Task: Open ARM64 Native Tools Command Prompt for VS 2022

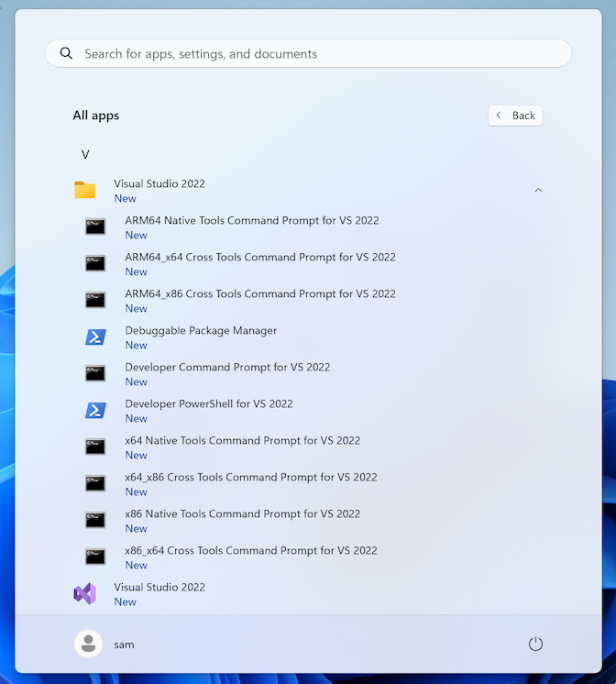Action: point(252,220)
